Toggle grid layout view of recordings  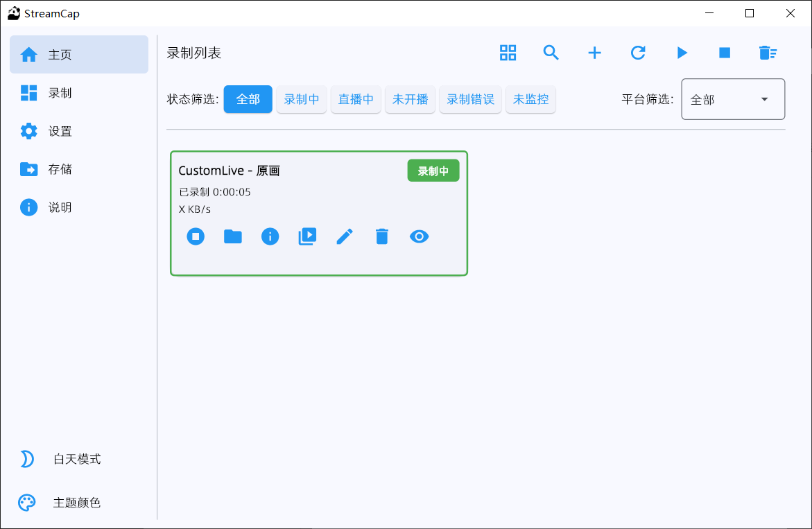[508, 53]
